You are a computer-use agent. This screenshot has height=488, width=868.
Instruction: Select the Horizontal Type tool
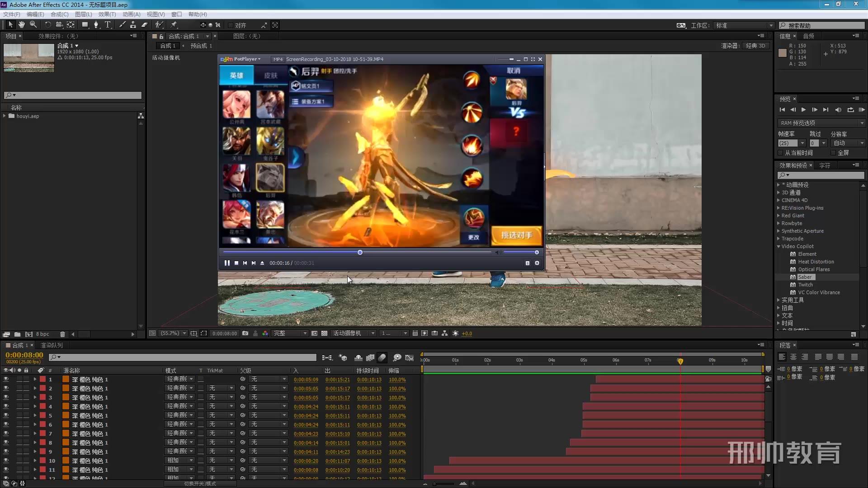tap(108, 25)
